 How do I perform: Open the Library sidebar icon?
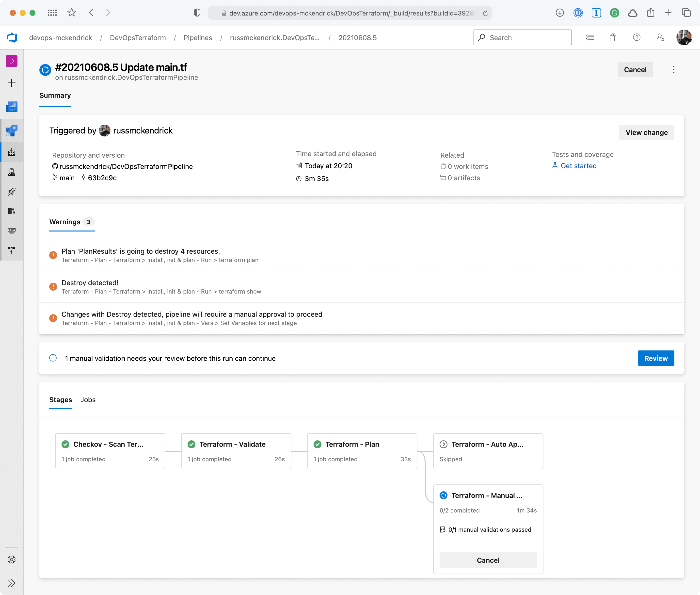[12, 211]
